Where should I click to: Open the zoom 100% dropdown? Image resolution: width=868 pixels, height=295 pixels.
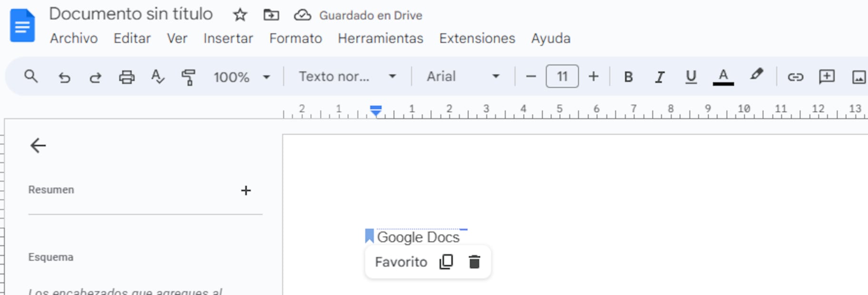[242, 77]
